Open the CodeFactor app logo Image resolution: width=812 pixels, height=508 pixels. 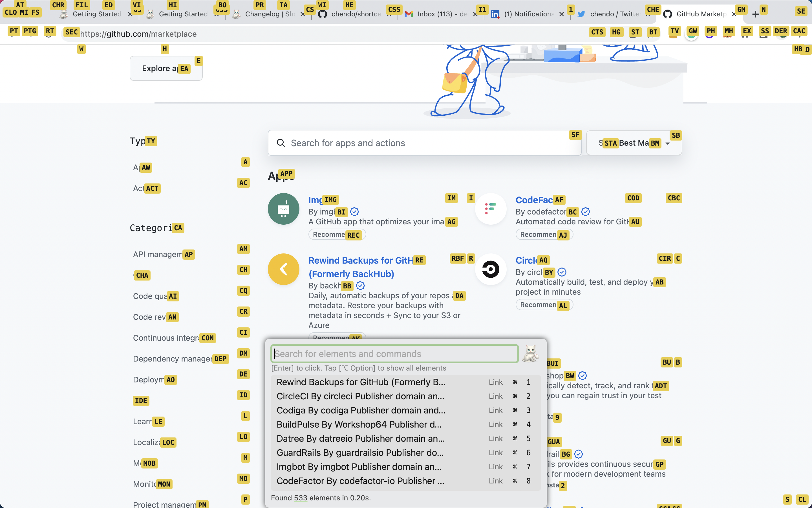point(491,209)
